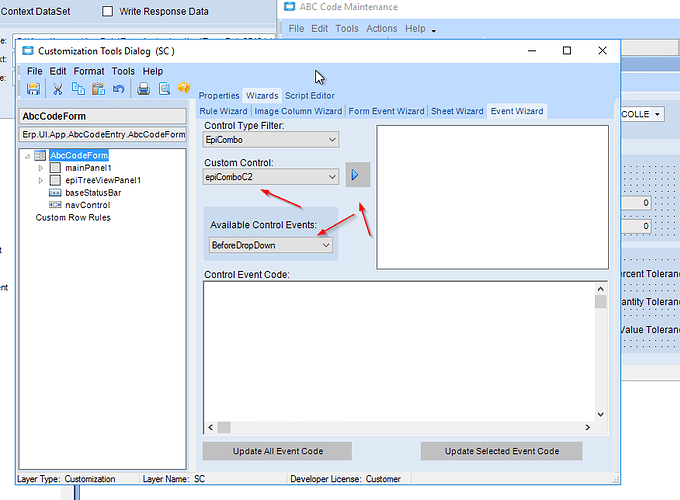Toggle the Write Response Data checkbox
This screenshot has width=680, height=500.
click(x=108, y=11)
